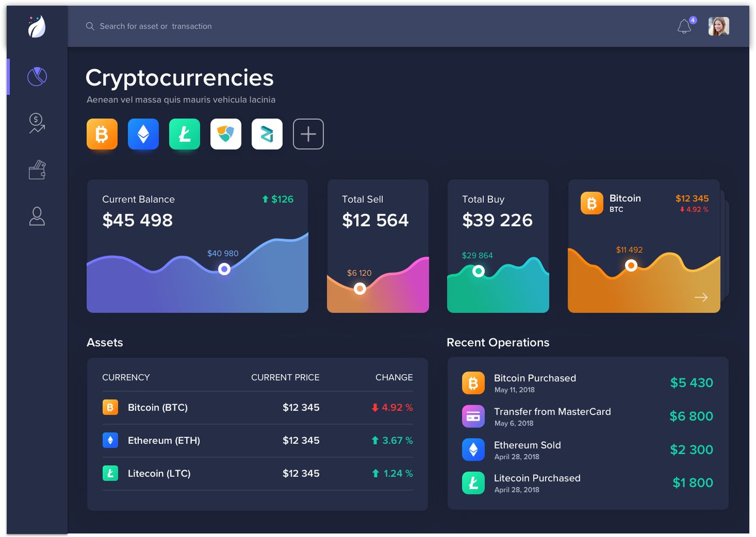The width and height of the screenshot is (756, 537).
Task: Open the Litecoin Purchased operation
Action: coord(588,483)
